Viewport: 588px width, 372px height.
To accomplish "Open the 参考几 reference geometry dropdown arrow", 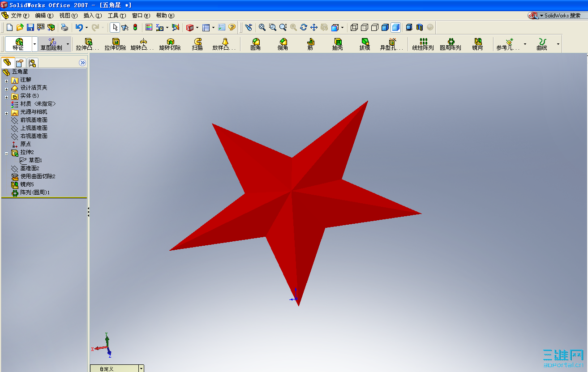I will 525,44.
